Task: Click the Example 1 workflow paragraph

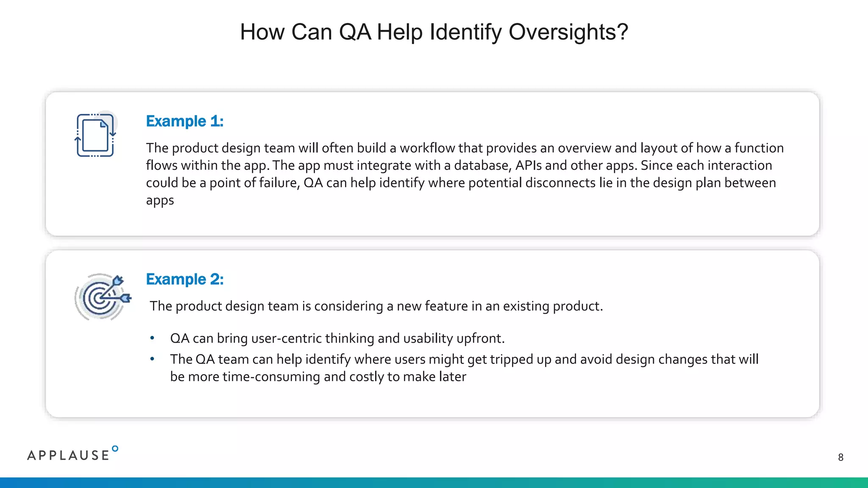Action: [x=464, y=165]
